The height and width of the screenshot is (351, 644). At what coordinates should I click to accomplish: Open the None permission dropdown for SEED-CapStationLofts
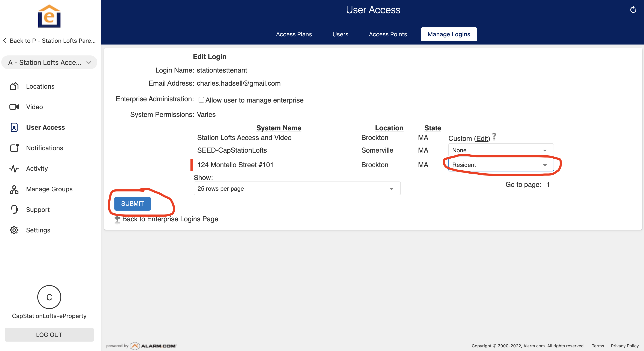(x=501, y=150)
